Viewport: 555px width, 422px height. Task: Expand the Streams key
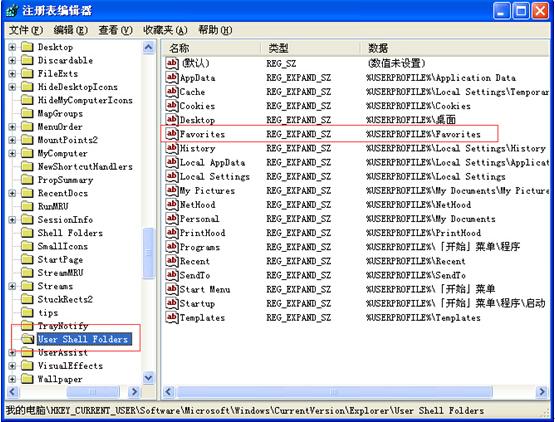click(x=12, y=286)
